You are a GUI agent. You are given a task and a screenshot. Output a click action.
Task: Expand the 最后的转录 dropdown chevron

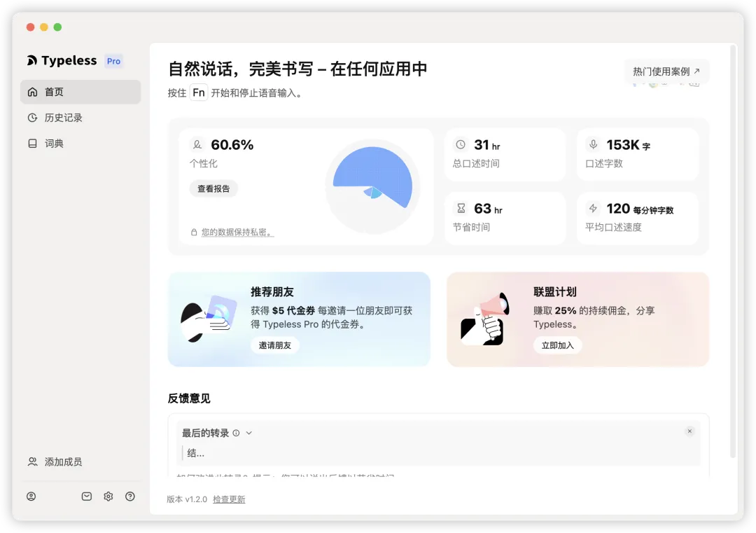click(248, 433)
